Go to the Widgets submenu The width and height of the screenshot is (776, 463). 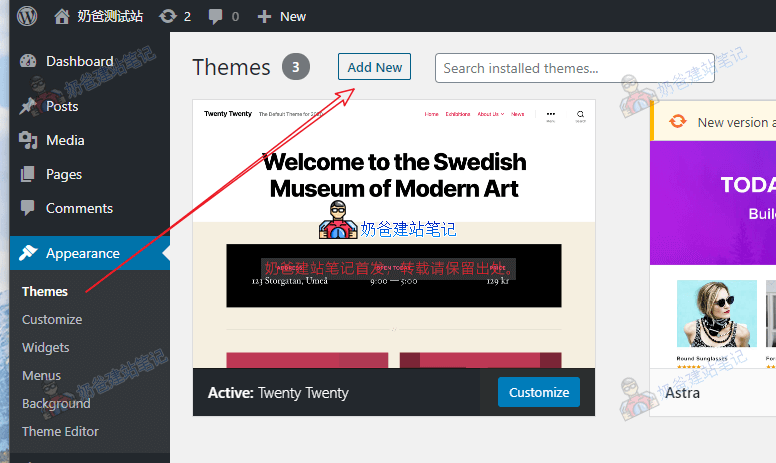click(46, 347)
